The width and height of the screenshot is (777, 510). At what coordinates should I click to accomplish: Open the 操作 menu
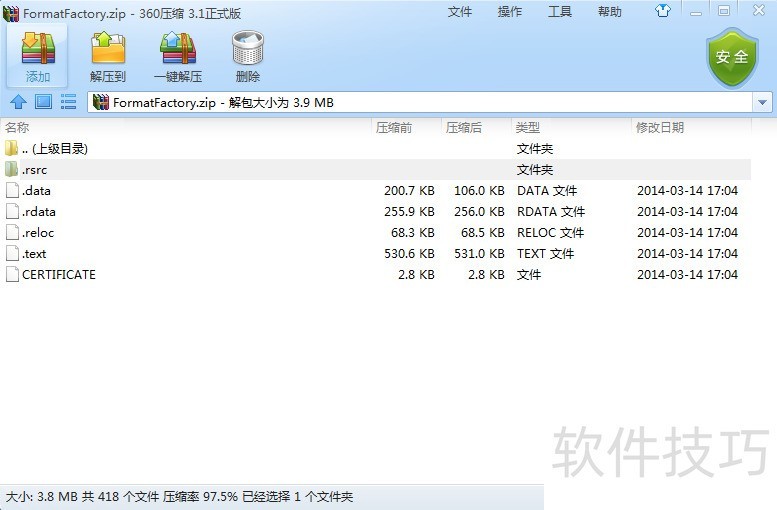click(x=509, y=11)
